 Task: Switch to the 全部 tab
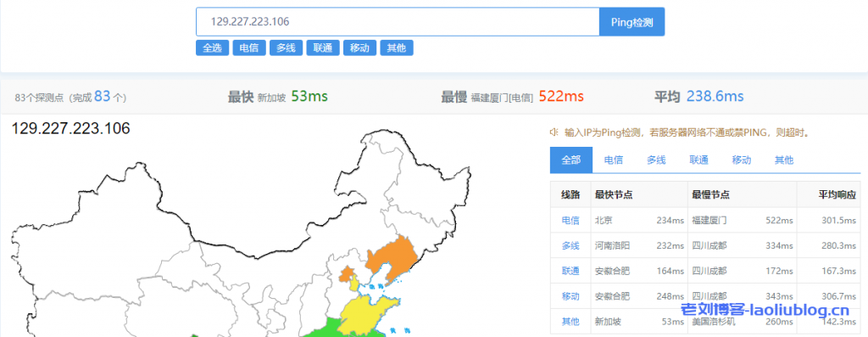pos(571,160)
